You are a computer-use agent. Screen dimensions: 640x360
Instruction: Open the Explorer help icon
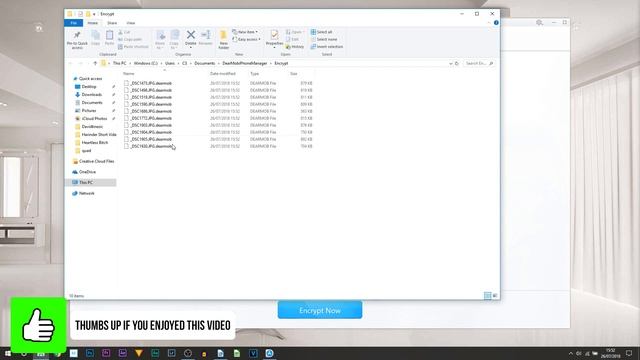coord(496,23)
